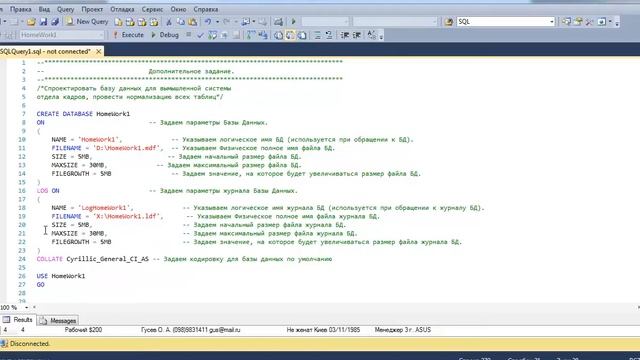Open Database Engine Query icon
Viewport: 640px width, 360px height.
tap(118, 22)
